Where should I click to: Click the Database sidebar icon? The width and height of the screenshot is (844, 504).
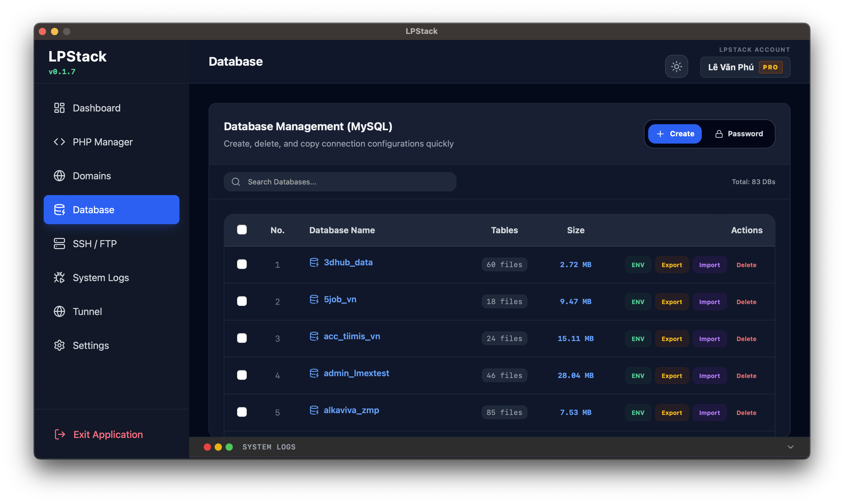click(59, 210)
